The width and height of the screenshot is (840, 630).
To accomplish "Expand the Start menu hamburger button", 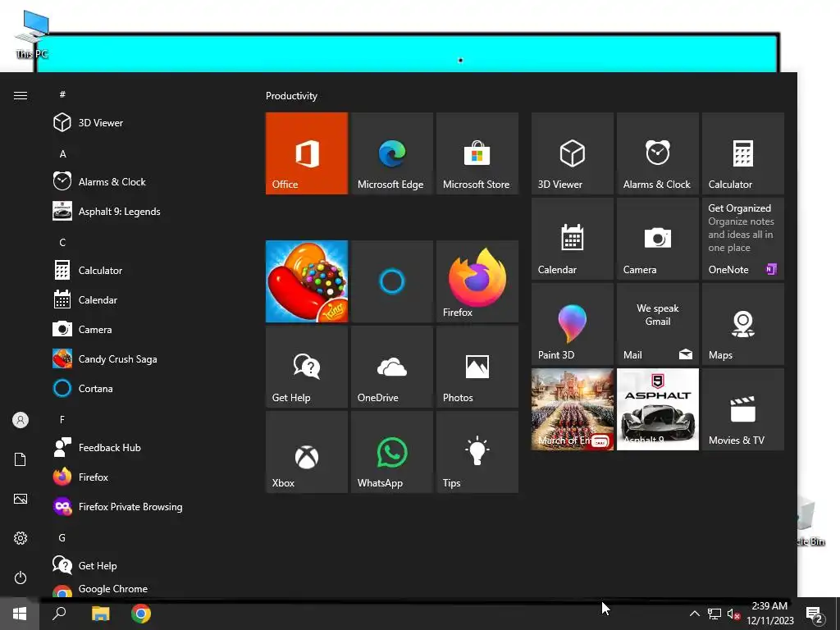I will 21,95.
